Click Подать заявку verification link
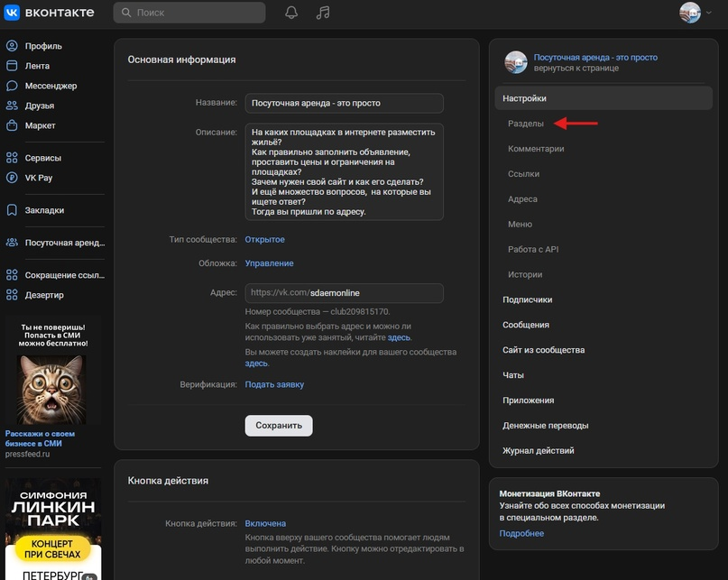The width and height of the screenshot is (728, 580). (x=274, y=384)
